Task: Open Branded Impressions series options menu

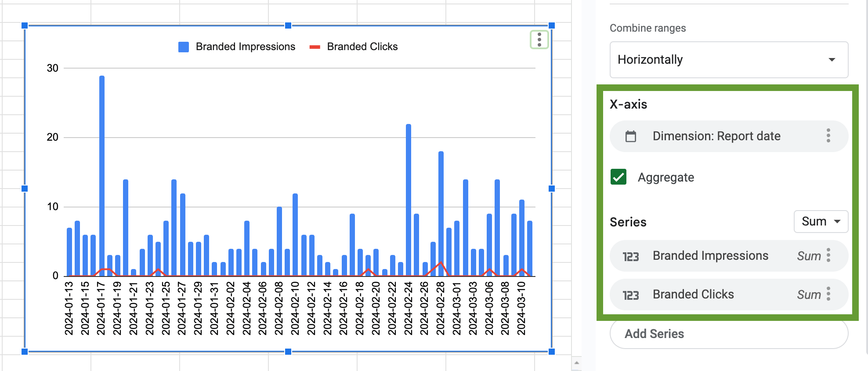Action: 828,255
